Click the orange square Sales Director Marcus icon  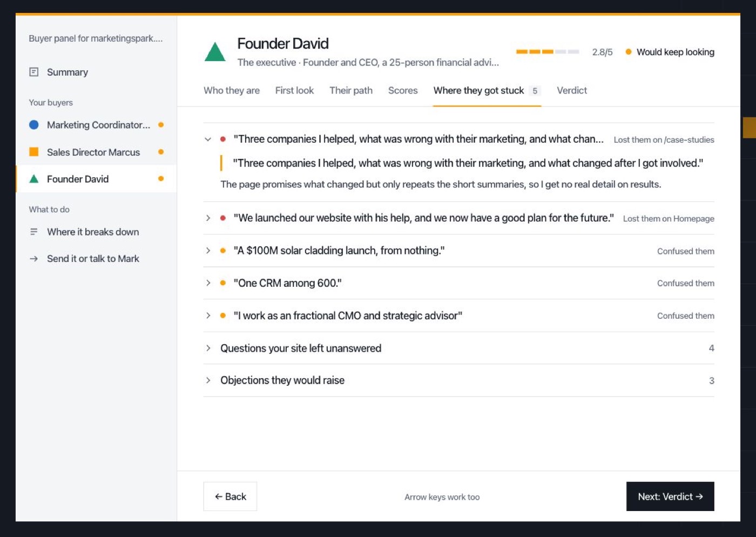pyautogui.click(x=33, y=152)
